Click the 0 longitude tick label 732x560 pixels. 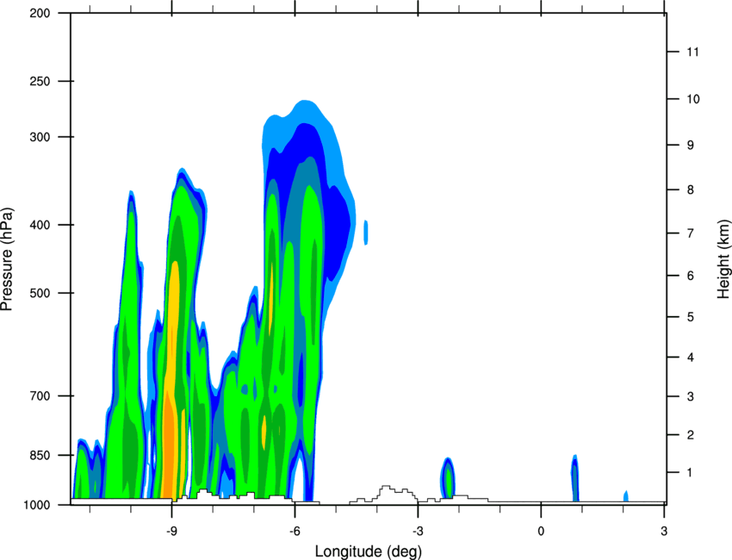click(541, 532)
